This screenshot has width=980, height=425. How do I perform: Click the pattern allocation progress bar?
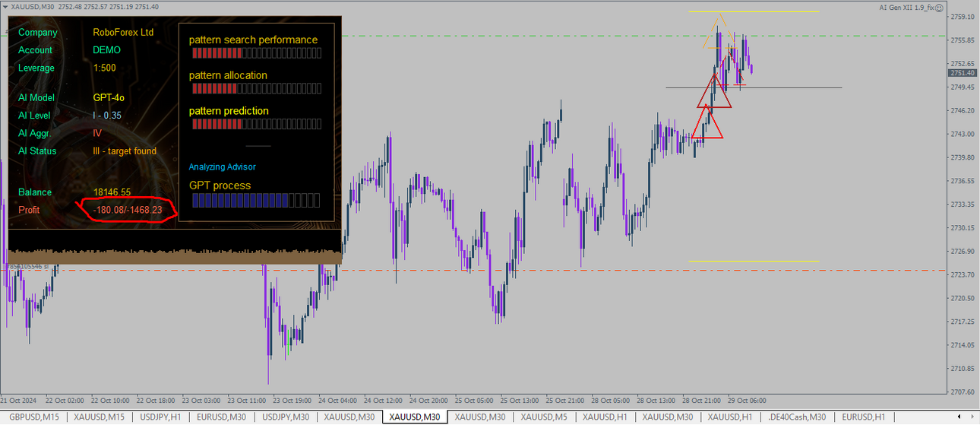click(x=256, y=88)
